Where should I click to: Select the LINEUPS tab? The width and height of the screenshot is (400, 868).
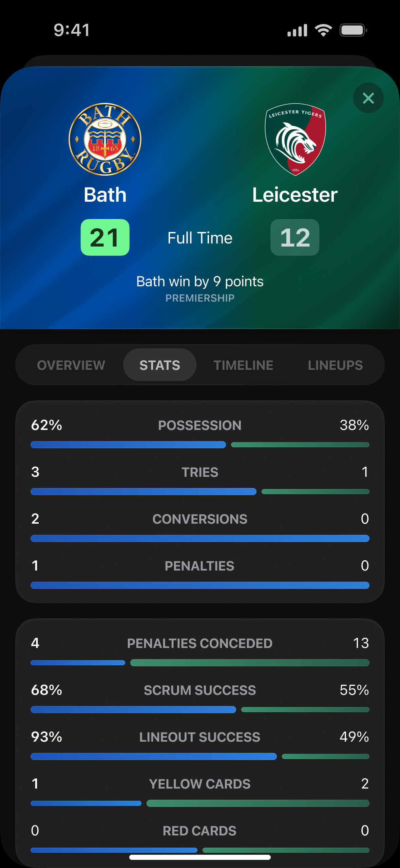click(x=335, y=365)
